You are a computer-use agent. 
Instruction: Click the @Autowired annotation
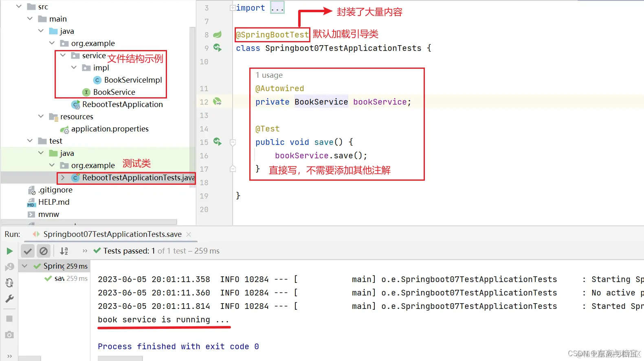tap(279, 88)
